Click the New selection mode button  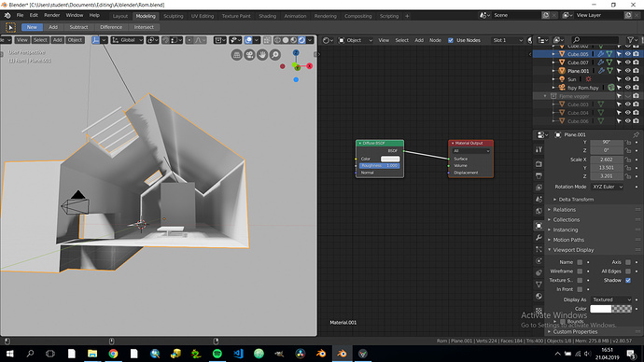pyautogui.click(x=32, y=27)
